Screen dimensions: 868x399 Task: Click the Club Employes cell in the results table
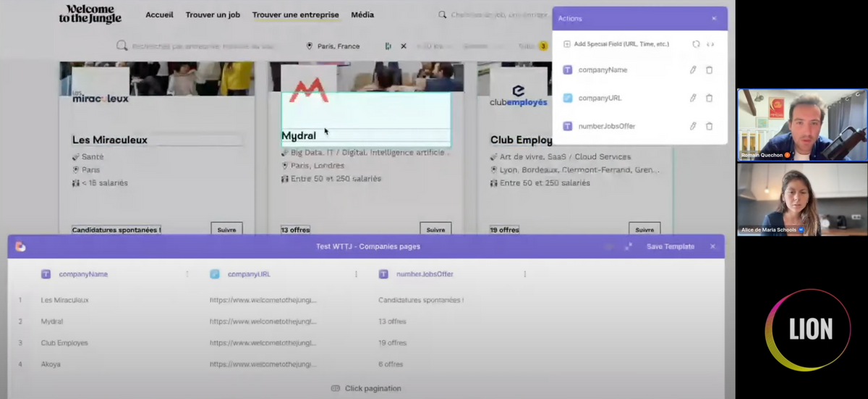64,343
